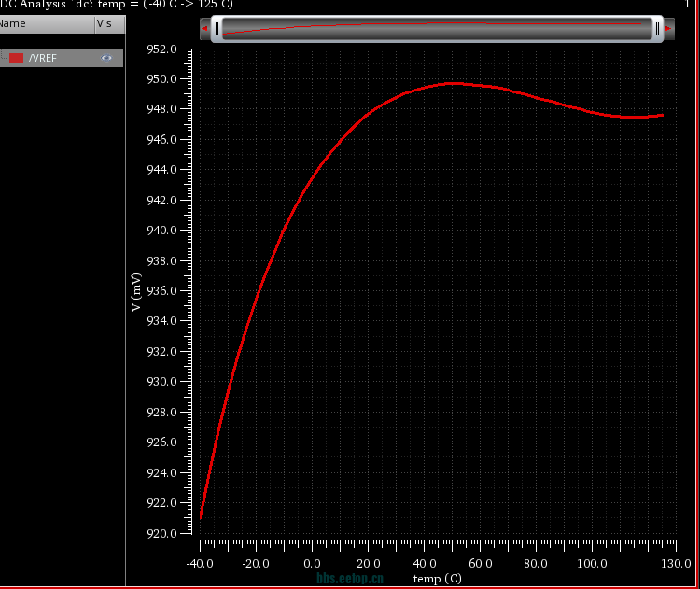Click the 'temp (C)' x-axis label

[x=437, y=579]
